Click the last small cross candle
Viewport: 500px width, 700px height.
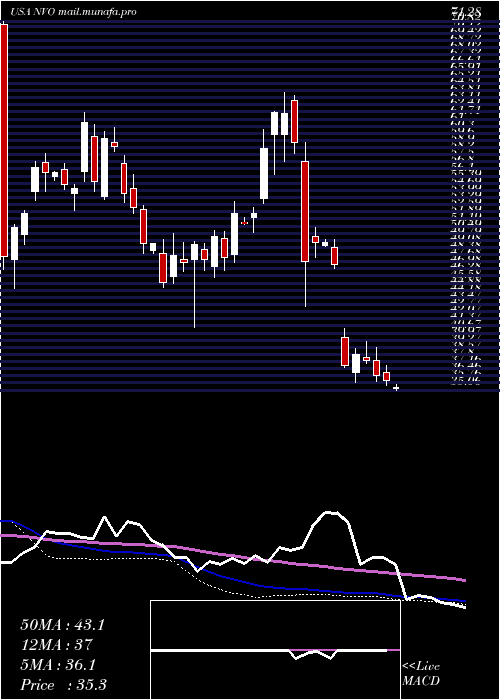click(396, 388)
